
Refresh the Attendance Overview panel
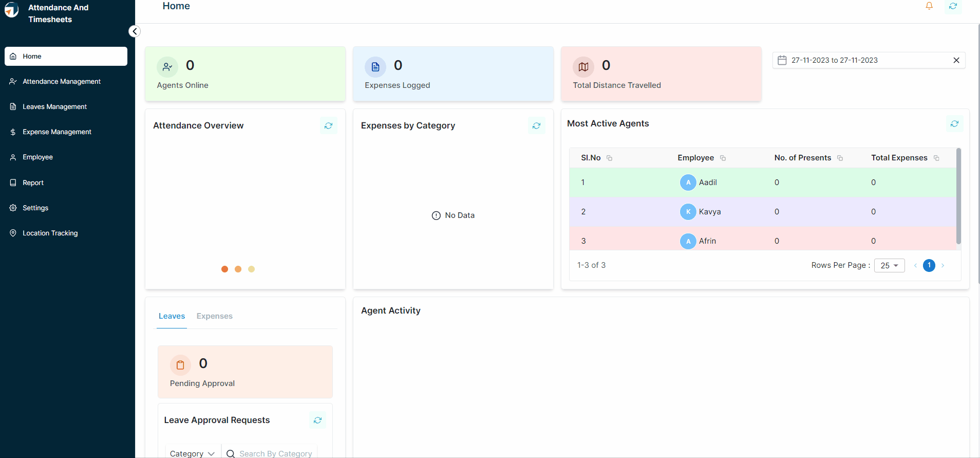click(x=329, y=125)
